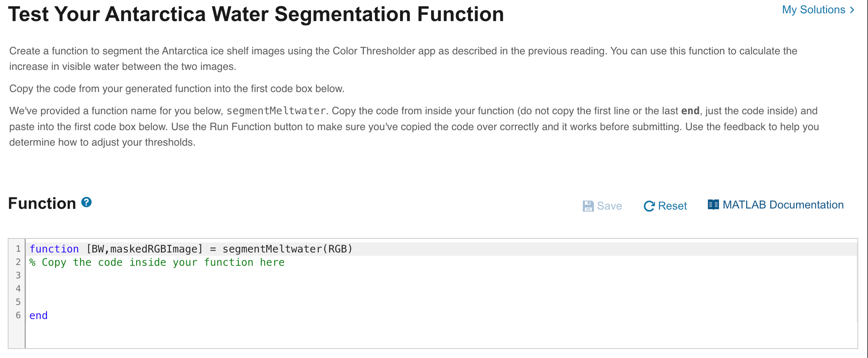Click line number 1 in the editor gutter
This screenshot has width=868, height=358.
pyautogui.click(x=18, y=249)
